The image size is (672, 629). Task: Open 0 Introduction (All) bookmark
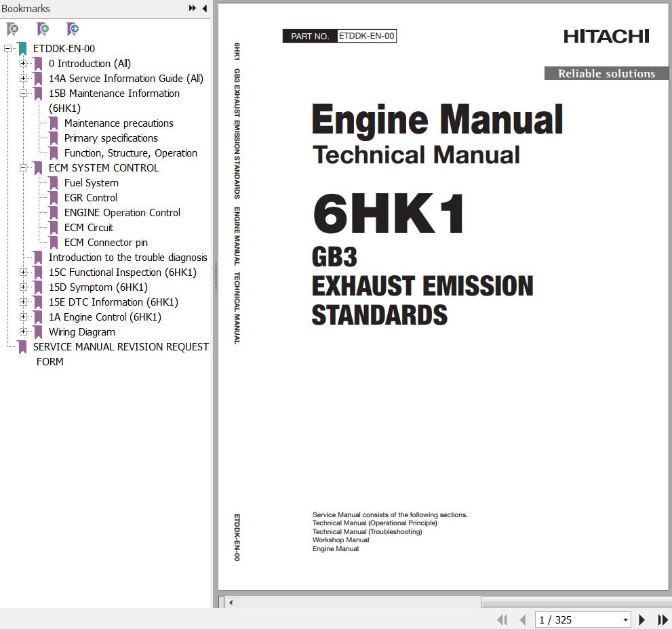pyautogui.click(x=90, y=64)
